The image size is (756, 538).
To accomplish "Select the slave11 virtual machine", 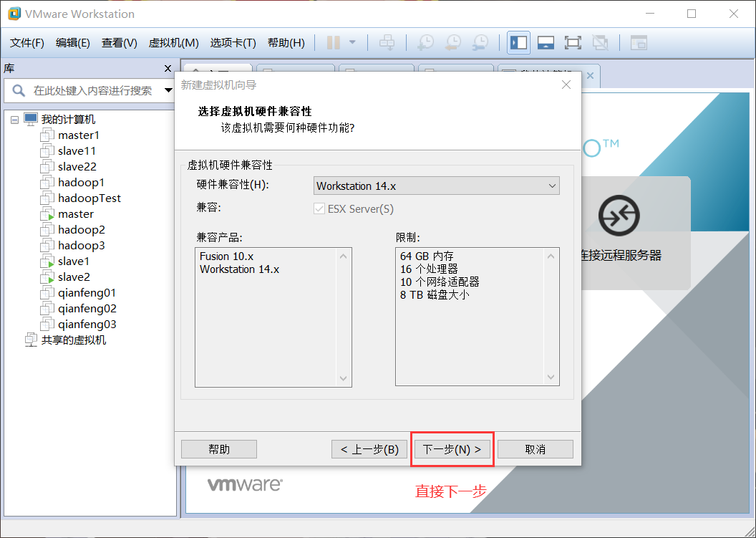I will coord(77,151).
